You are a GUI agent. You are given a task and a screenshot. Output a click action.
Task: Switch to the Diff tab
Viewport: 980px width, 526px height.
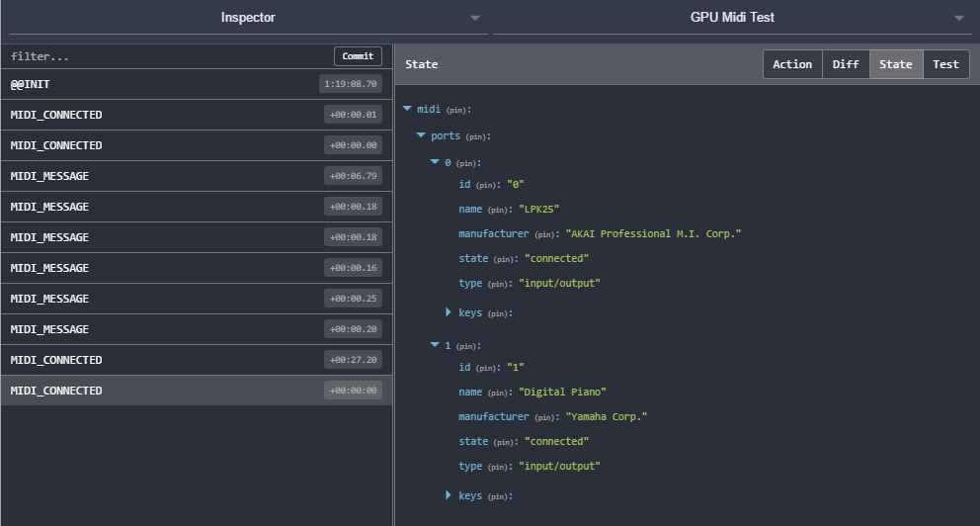click(846, 64)
